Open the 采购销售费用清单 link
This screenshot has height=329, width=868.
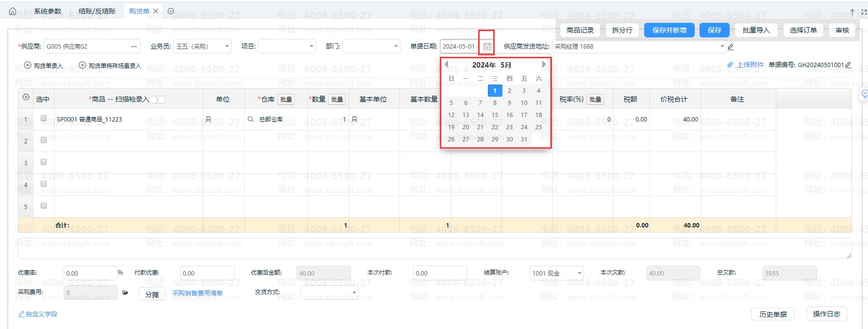point(197,293)
